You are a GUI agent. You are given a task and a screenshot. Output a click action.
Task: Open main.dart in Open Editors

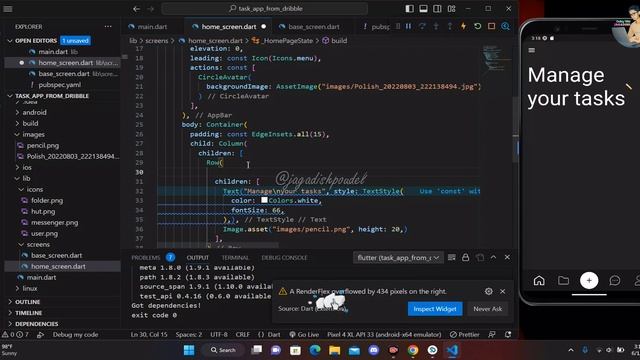coord(53,52)
